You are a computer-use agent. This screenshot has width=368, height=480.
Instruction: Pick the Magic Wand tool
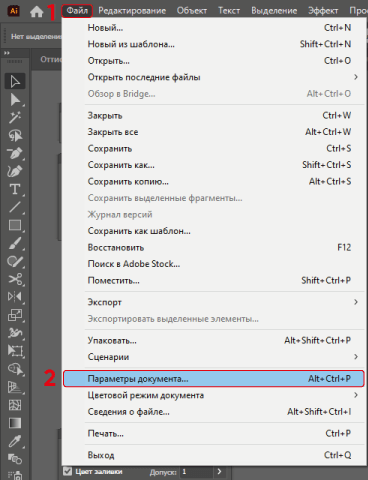[x=15, y=117]
